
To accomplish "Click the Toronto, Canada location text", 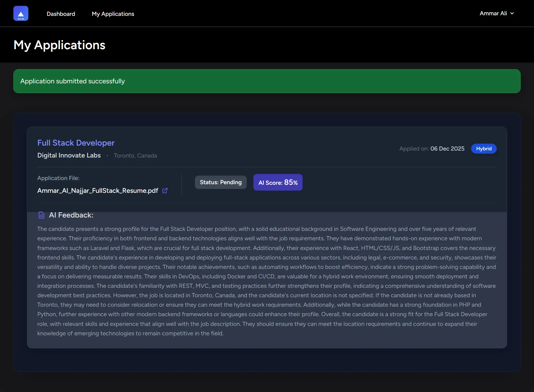I will [135, 156].
